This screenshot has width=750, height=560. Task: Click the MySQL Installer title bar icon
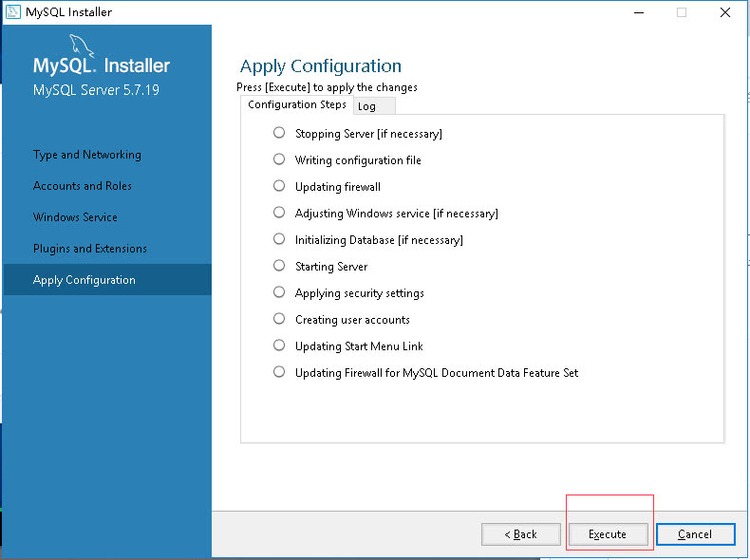coord(13,12)
